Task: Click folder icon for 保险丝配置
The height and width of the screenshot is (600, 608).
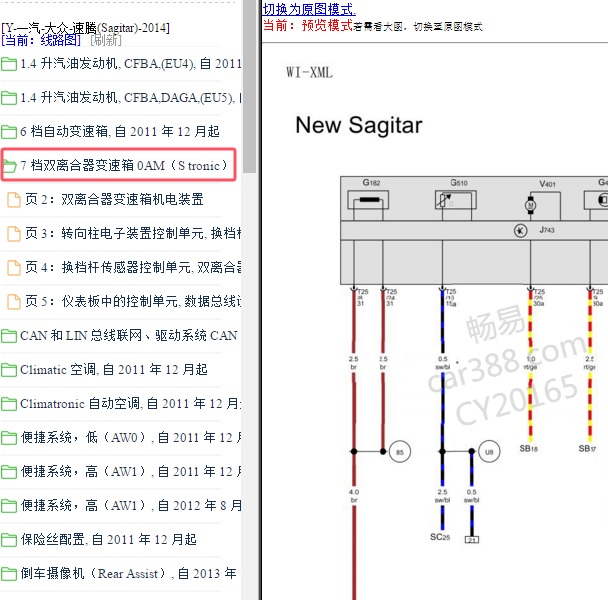Action: (9, 540)
